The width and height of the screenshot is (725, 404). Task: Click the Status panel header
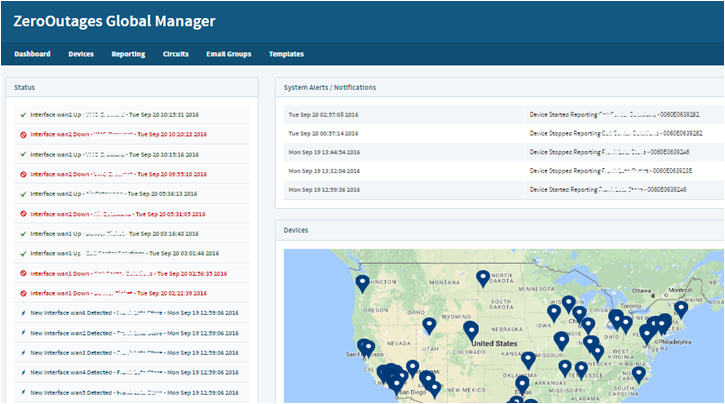tap(132, 87)
